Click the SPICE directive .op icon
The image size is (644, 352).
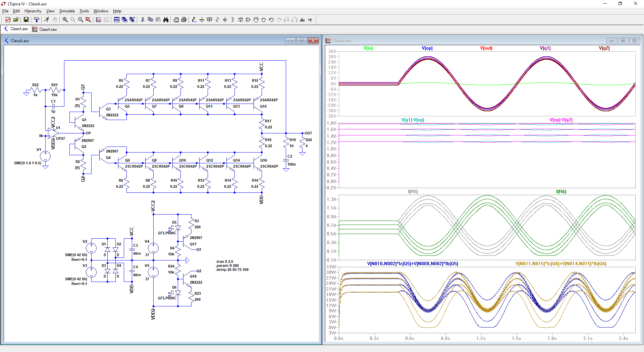point(310,20)
